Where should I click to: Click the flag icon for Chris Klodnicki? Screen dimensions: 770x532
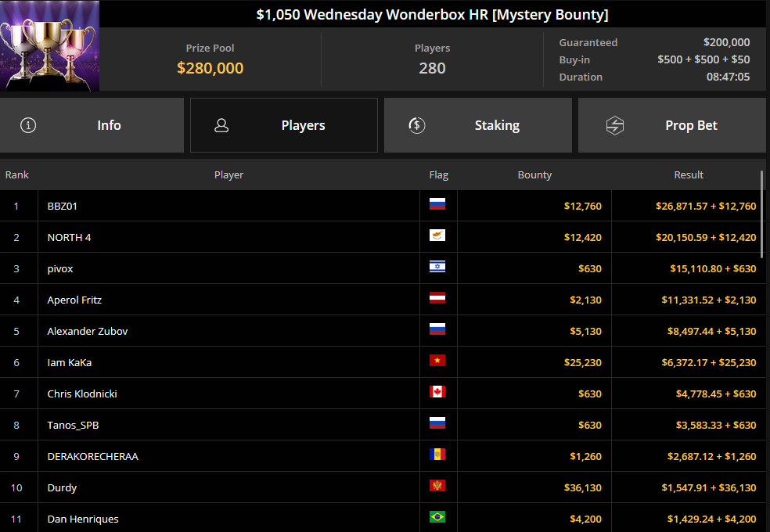[x=437, y=392]
